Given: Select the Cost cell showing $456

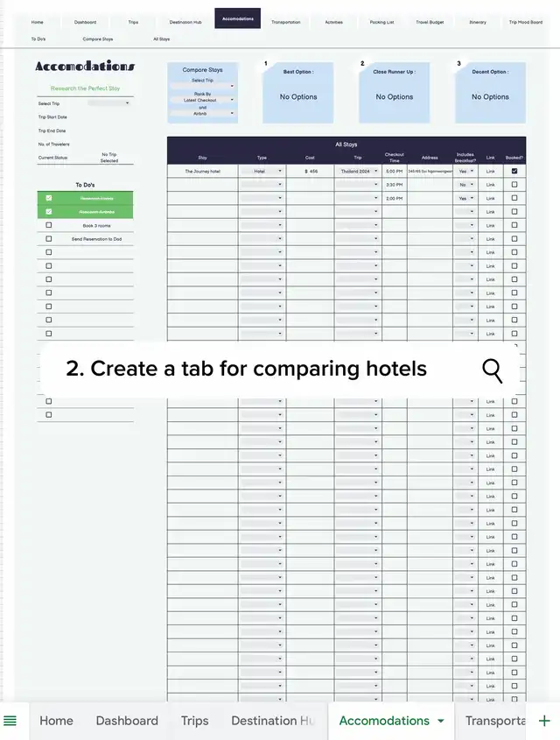Looking at the screenshot, I should point(311,172).
